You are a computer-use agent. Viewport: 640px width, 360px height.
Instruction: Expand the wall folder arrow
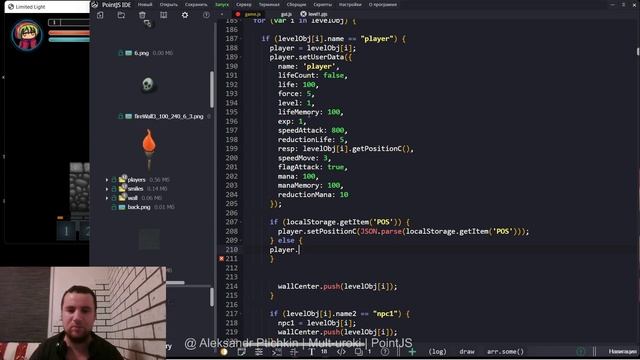pos(107,198)
